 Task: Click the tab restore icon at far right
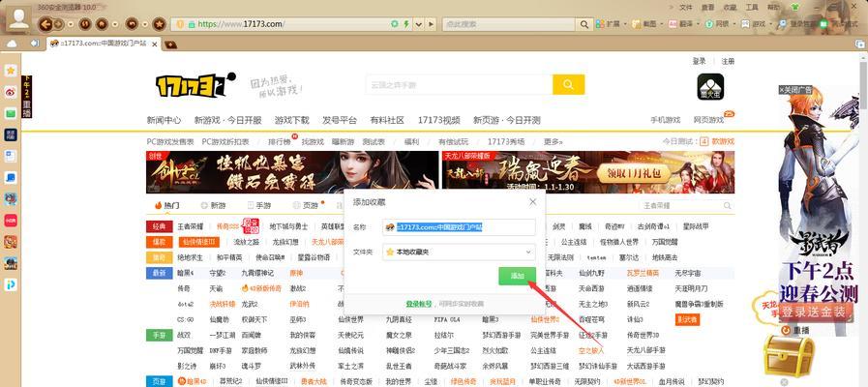[860, 44]
